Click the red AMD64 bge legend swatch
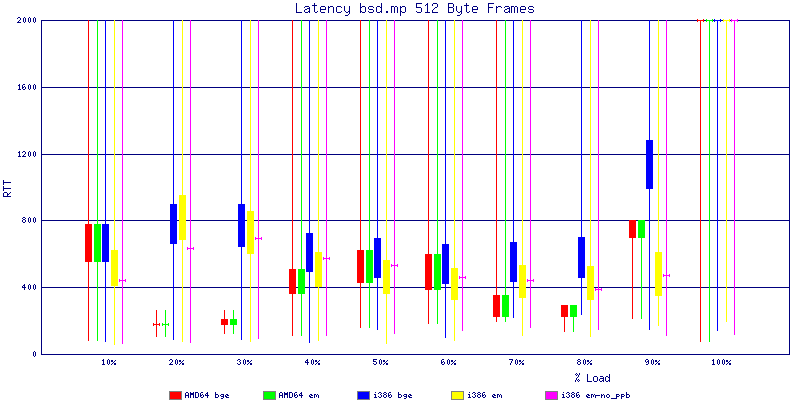Viewport: 800px width, 400px height. [x=176, y=395]
